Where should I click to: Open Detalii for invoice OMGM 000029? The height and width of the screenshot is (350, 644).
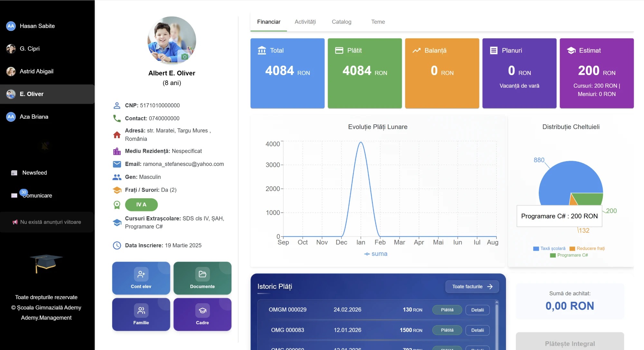(x=478, y=310)
